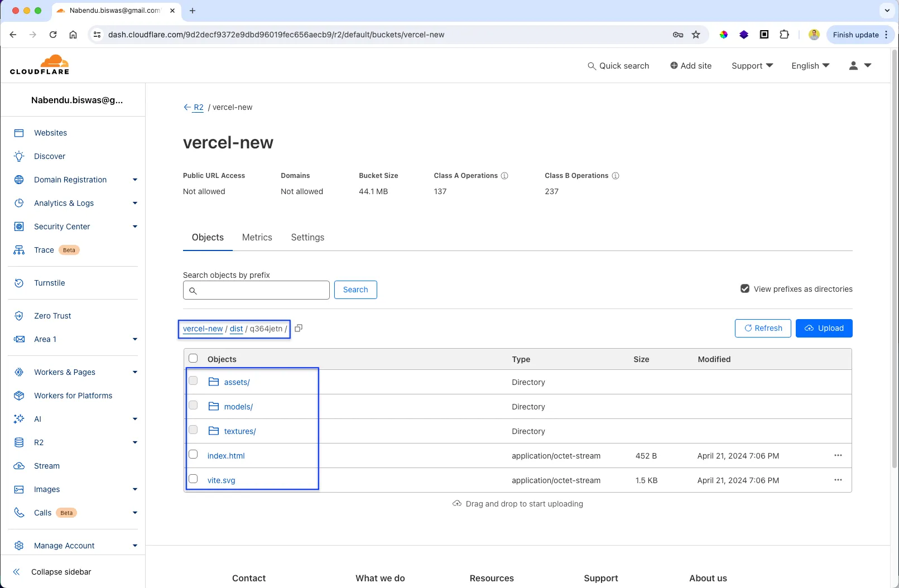This screenshot has width=899, height=588.
Task: Open the Support dropdown
Action: click(752, 66)
